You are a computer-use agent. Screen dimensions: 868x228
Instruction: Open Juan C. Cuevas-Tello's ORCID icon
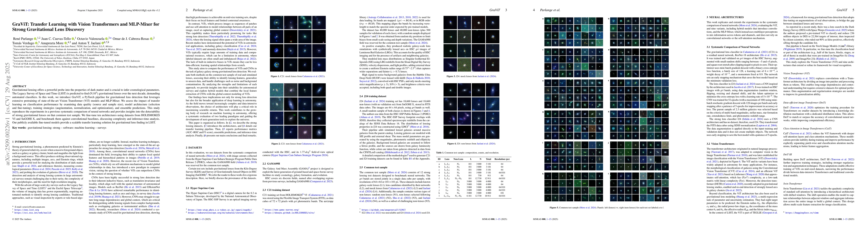pyautogui.click(x=73, y=39)
